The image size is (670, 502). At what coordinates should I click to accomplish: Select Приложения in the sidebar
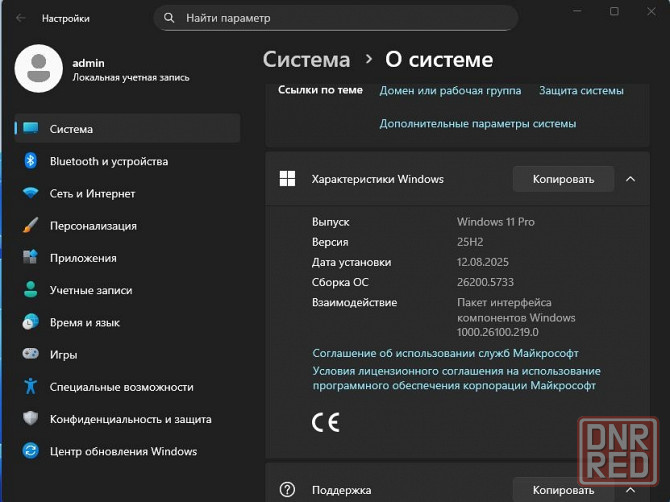pyautogui.click(x=127, y=258)
